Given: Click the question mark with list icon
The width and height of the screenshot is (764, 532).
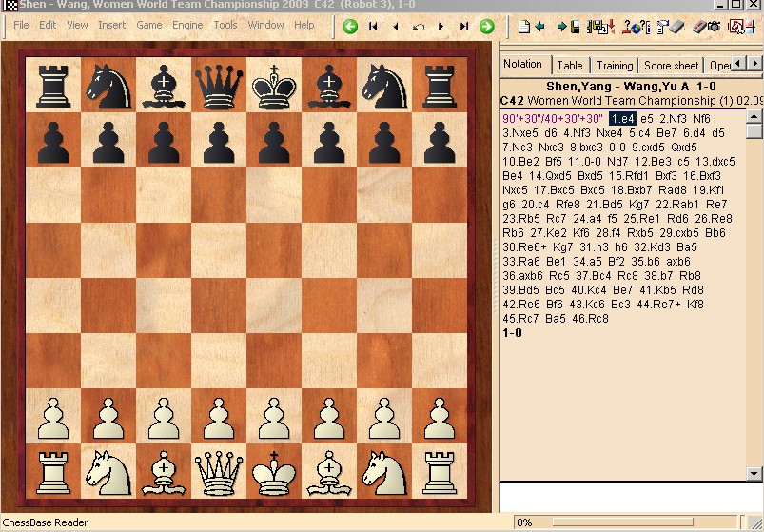Looking at the screenshot, I should coord(645,27).
